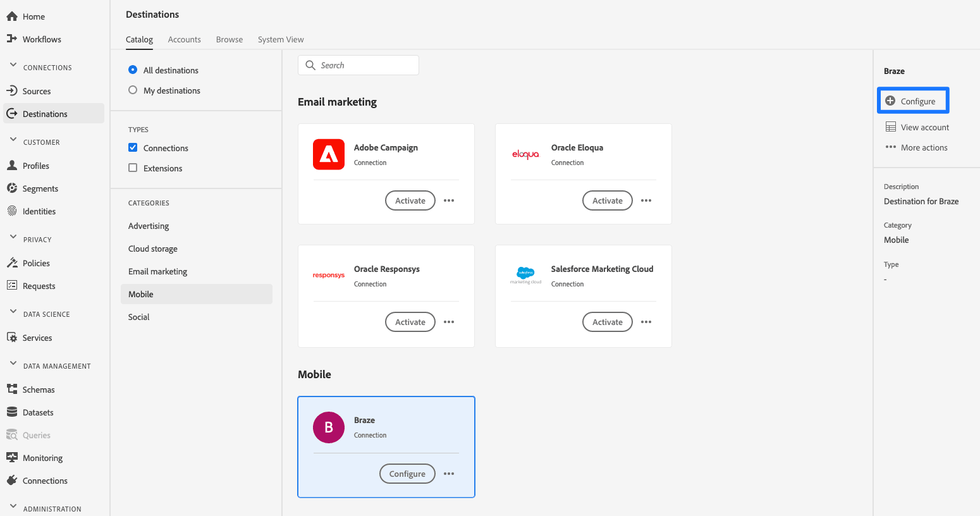Click Configure in the Braze right panel
This screenshot has width=980, height=516.
pos(912,101)
